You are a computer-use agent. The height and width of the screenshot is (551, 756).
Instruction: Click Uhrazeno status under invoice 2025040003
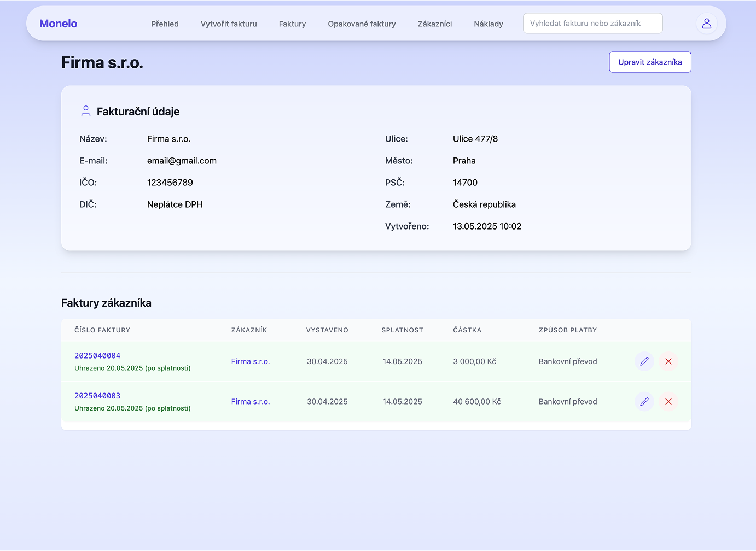(x=132, y=408)
